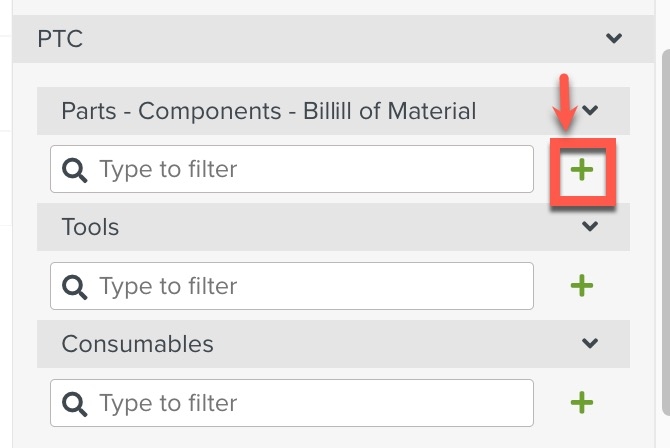Focus the Tools 'Type to filter' field

click(x=292, y=286)
